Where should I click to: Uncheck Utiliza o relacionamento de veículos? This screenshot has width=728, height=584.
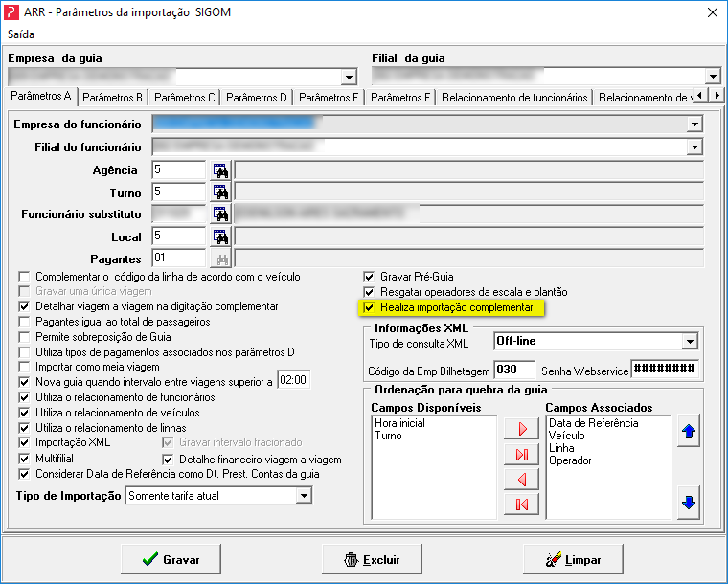coord(24,413)
